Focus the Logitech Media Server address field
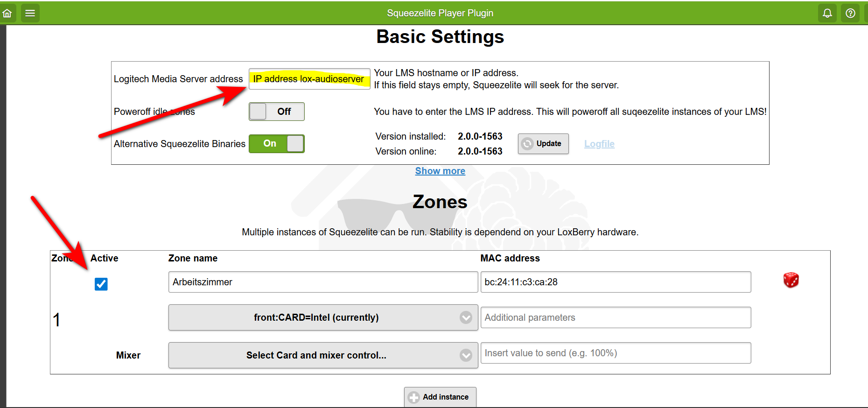 click(x=309, y=79)
